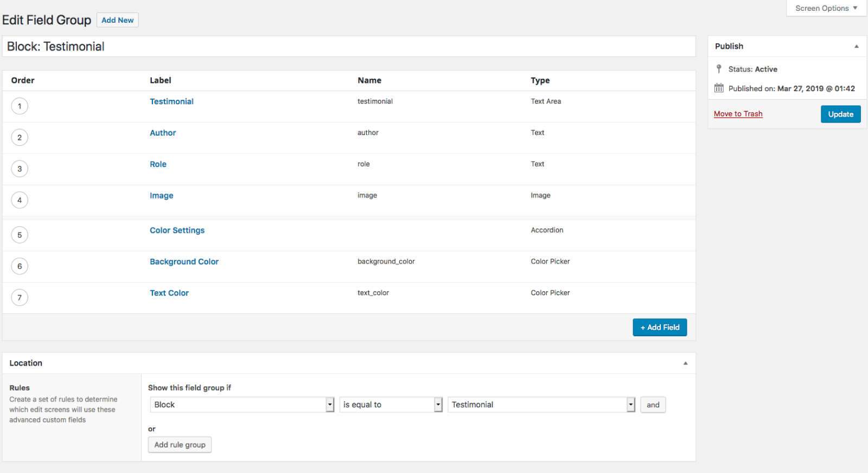Click order handle 2 for Author
This screenshot has height=473, width=868.
pyautogui.click(x=20, y=137)
